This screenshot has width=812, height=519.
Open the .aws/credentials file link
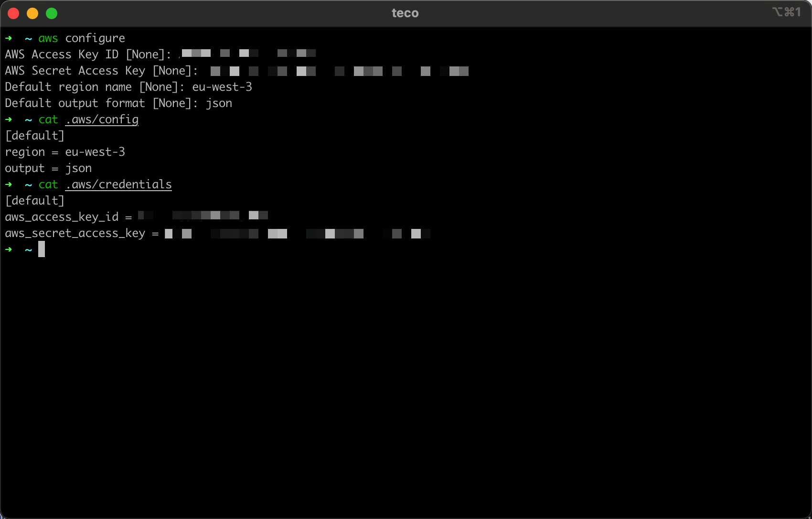click(x=118, y=184)
